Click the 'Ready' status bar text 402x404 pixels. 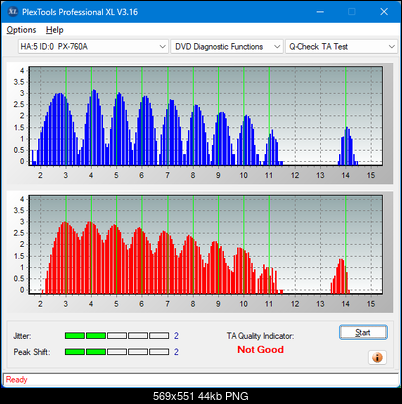coord(17,380)
